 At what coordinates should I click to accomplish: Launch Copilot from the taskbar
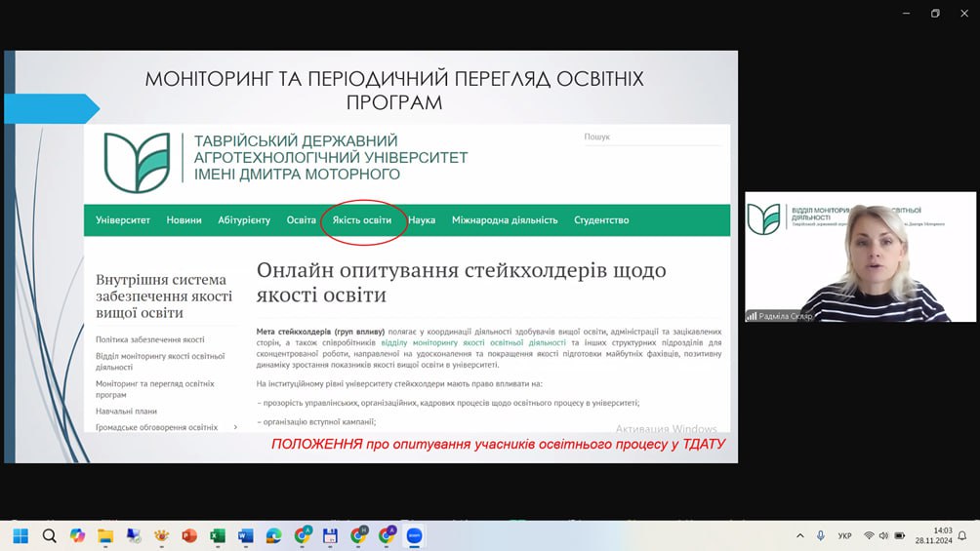pyautogui.click(x=77, y=535)
